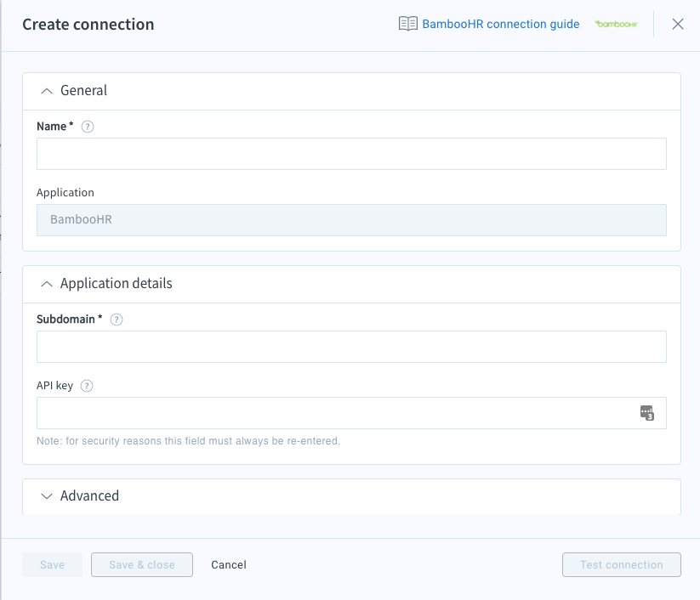The image size is (700, 600).
Task: Close the Create connection dialog
Action: tap(678, 24)
